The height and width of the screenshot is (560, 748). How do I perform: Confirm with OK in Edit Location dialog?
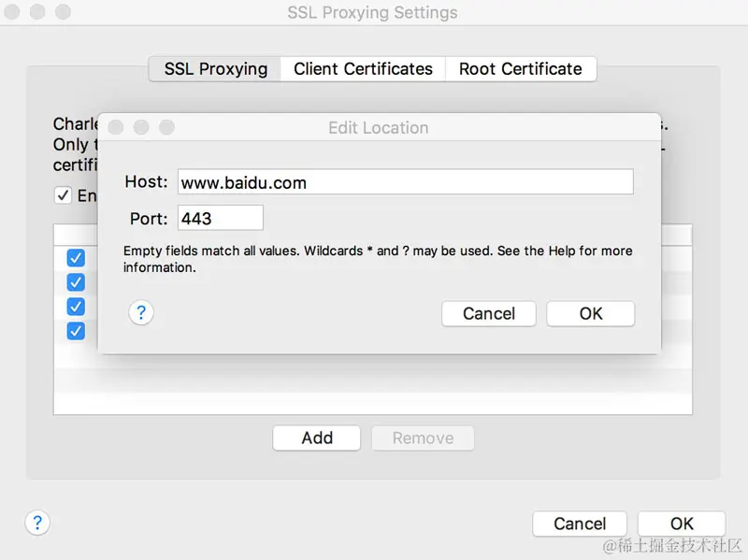[591, 313]
